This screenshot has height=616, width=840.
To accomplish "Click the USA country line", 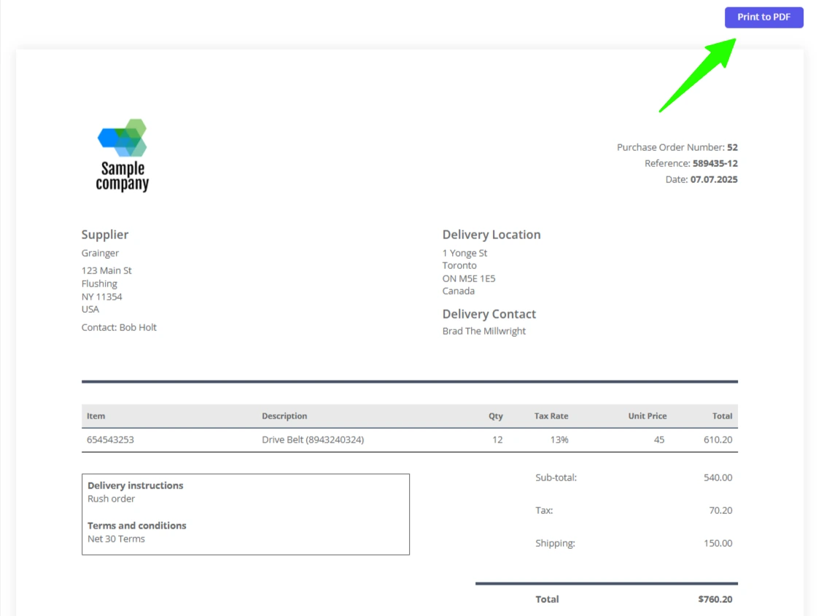I will click(x=90, y=309).
